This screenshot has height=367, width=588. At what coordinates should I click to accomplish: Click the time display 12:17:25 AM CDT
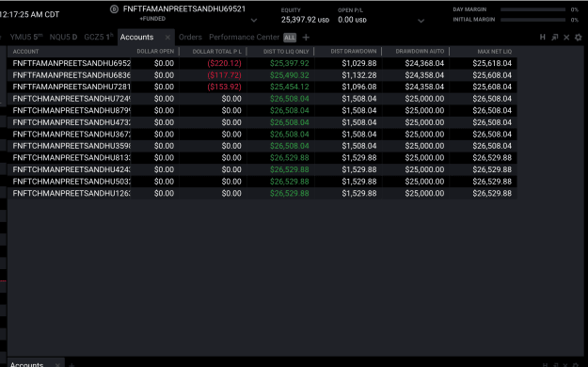coord(29,15)
